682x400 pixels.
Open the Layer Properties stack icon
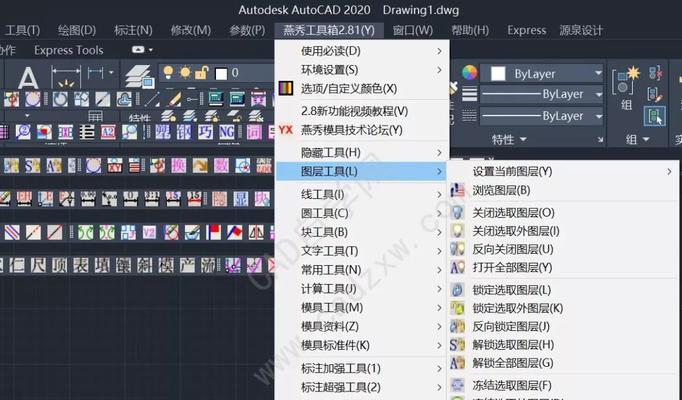pyautogui.click(x=139, y=77)
